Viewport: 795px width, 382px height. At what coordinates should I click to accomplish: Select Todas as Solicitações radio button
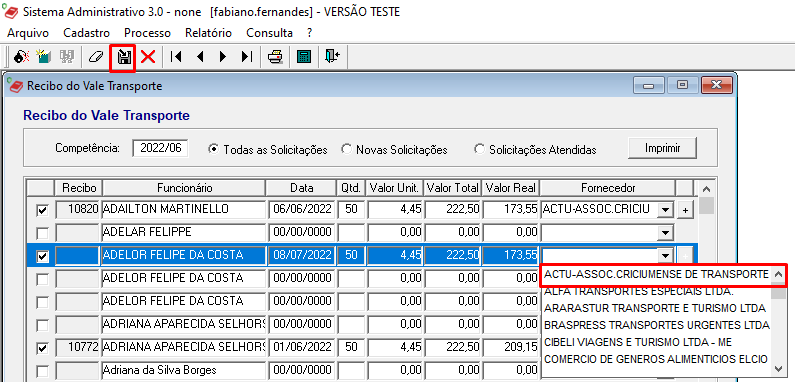(x=214, y=150)
